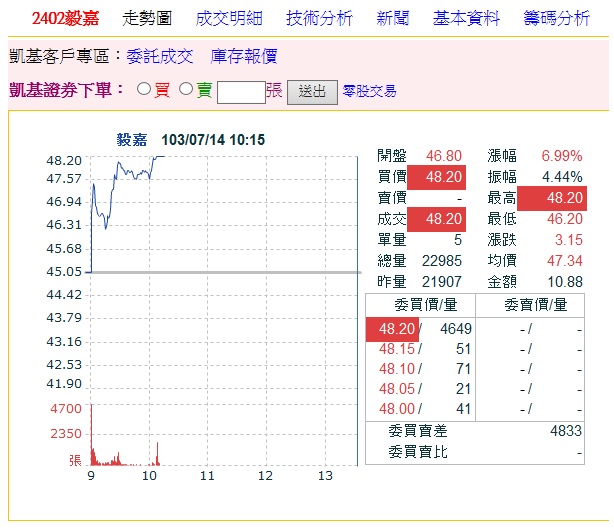The height and width of the screenshot is (528, 614).
Task: Click the 委買價/量 column header
Action: coord(426,305)
